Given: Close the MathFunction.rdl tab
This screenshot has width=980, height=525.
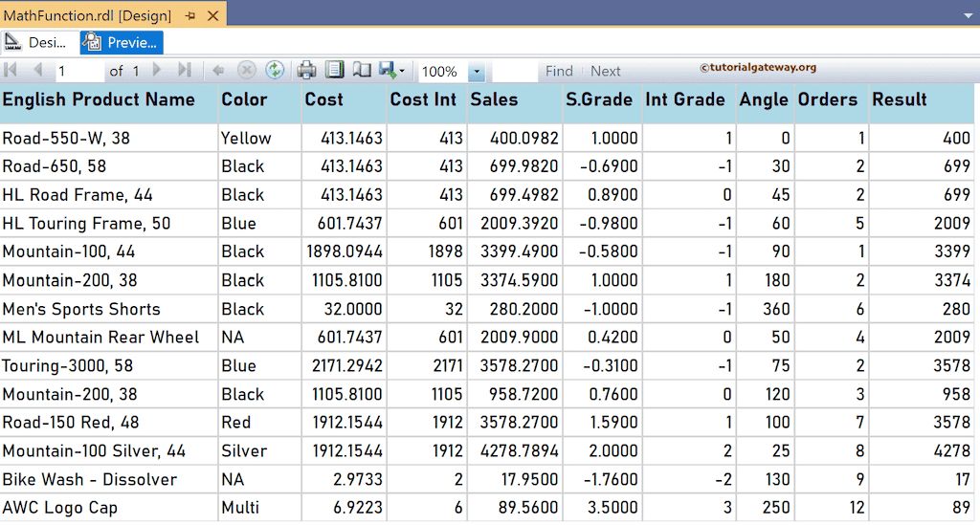Looking at the screenshot, I should [213, 15].
